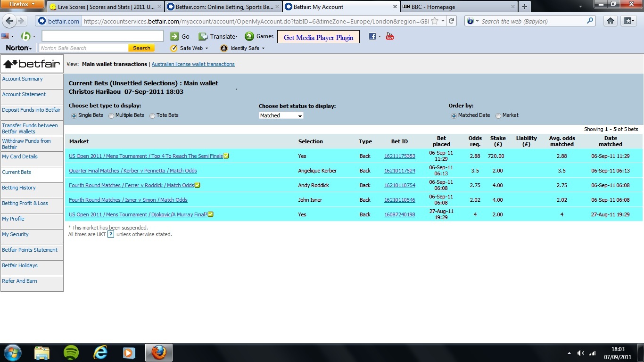
Task: Click the Translate toolbar icon
Action: pyautogui.click(x=203, y=36)
